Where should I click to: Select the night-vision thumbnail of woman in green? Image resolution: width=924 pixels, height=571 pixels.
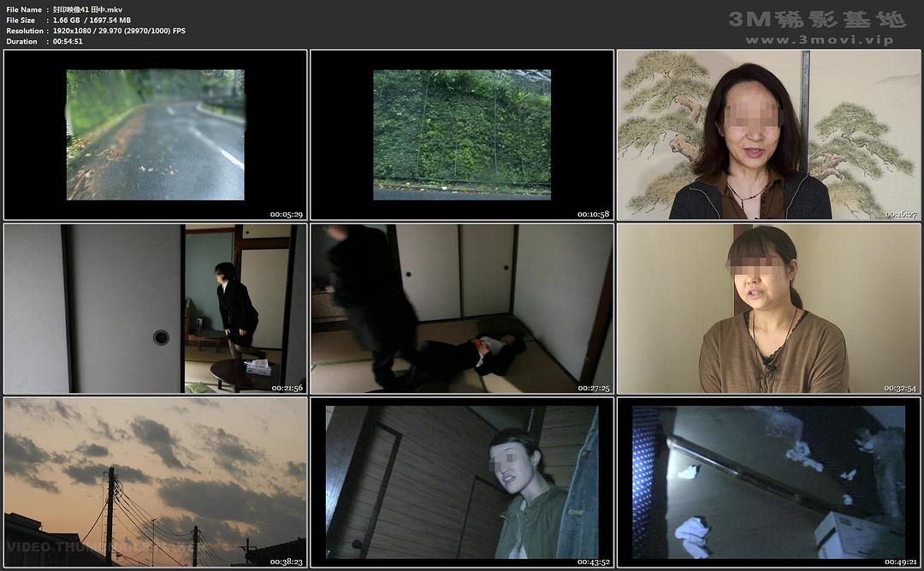point(461,481)
